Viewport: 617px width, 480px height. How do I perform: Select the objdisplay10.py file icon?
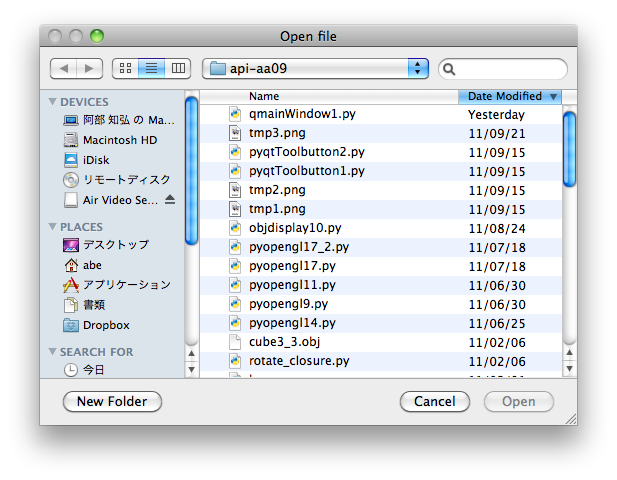[235, 228]
